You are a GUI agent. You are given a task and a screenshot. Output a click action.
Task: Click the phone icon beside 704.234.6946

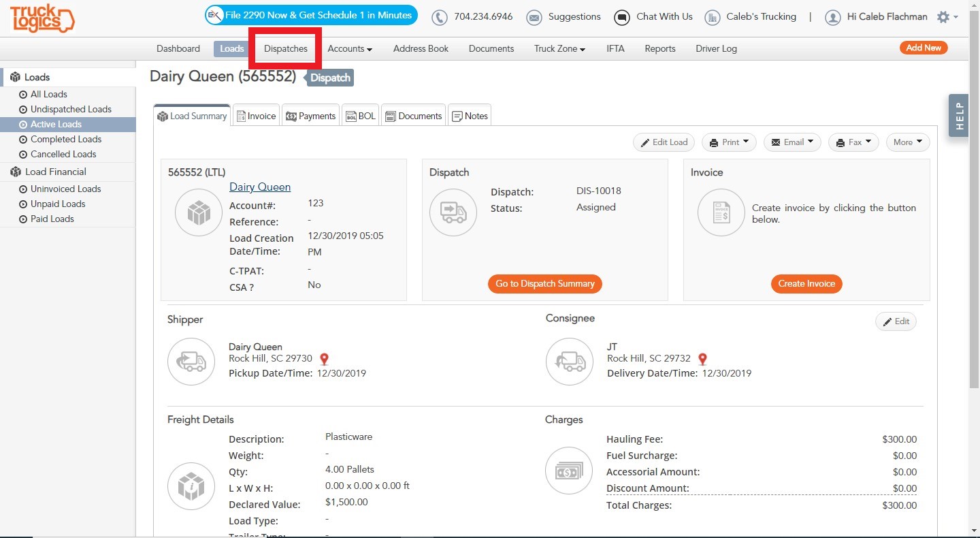coord(440,17)
